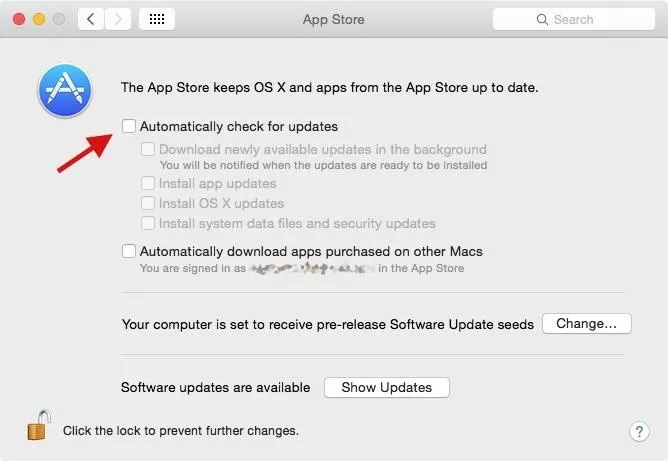668x461 pixels.
Task: Click the blurred signed-in account name
Action: [x=310, y=268]
